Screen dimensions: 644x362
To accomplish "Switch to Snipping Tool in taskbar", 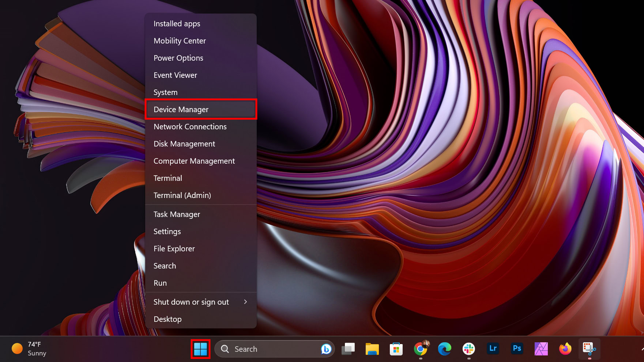I will (x=589, y=349).
